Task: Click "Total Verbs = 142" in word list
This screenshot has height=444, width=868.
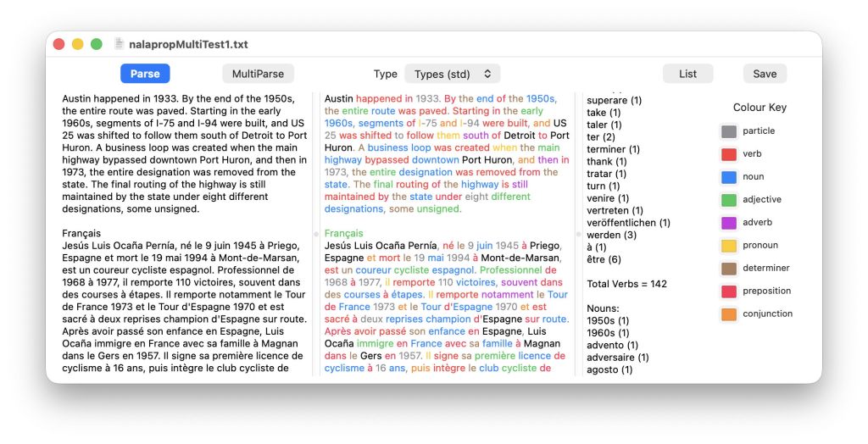Action: pos(626,284)
